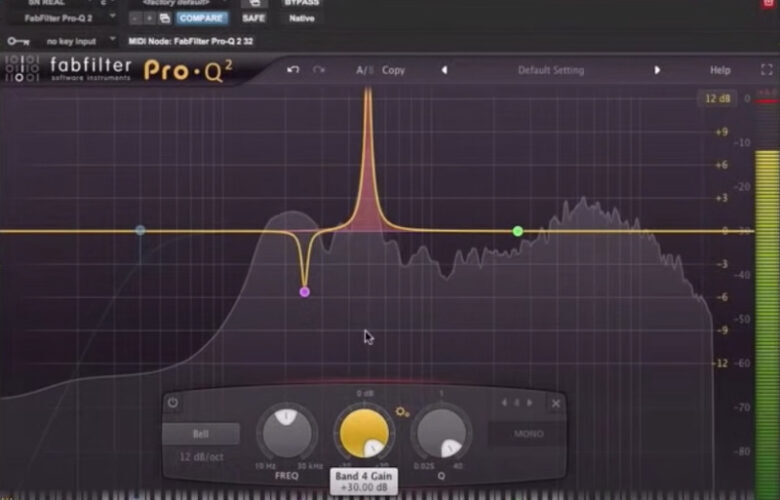
Task: Copy A/B state with Copy button
Action: coord(393,70)
